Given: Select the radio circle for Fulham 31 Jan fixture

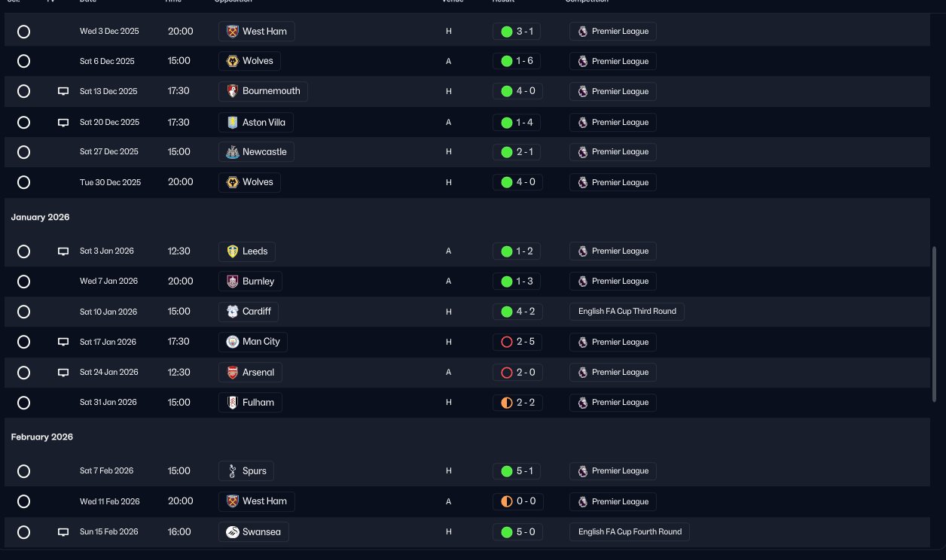Looking at the screenshot, I should click(23, 403).
